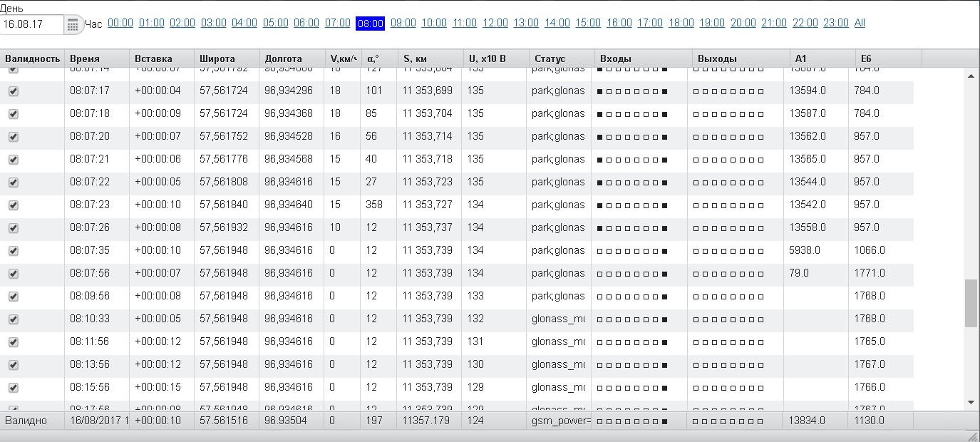
Task: Show all hours via All link
Action: coord(860,23)
